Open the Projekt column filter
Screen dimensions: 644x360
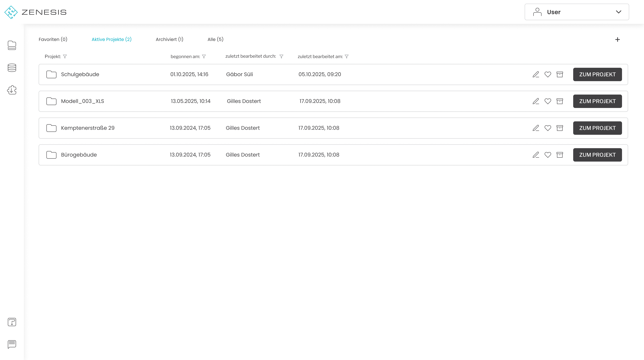coord(65,56)
